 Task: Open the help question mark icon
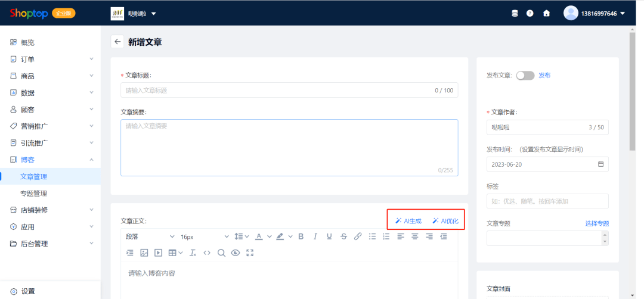tap(530, 13)
